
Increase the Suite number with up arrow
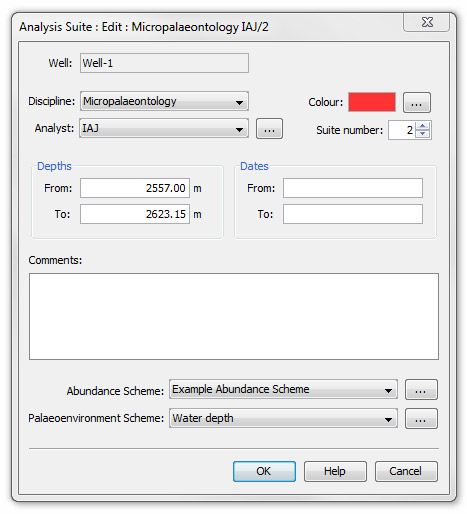423,126
